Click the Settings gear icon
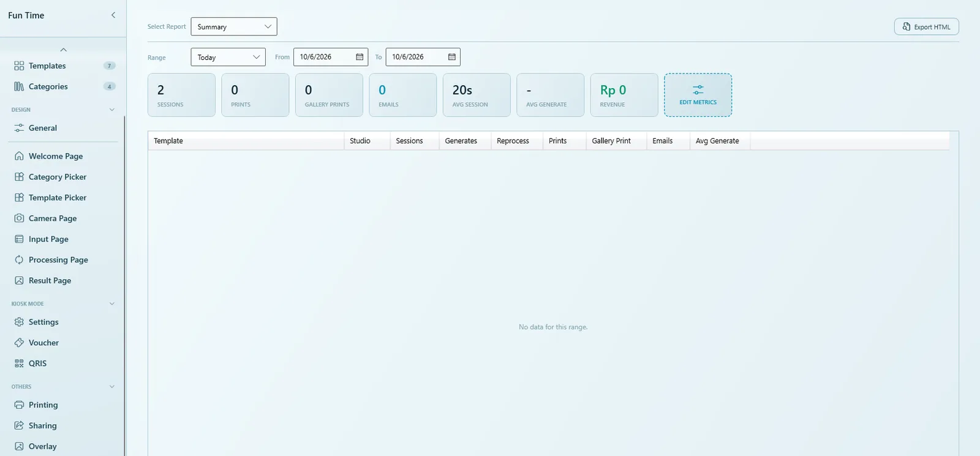The width and height of the screenshot is (980, 456). click(x=19, y=322)
